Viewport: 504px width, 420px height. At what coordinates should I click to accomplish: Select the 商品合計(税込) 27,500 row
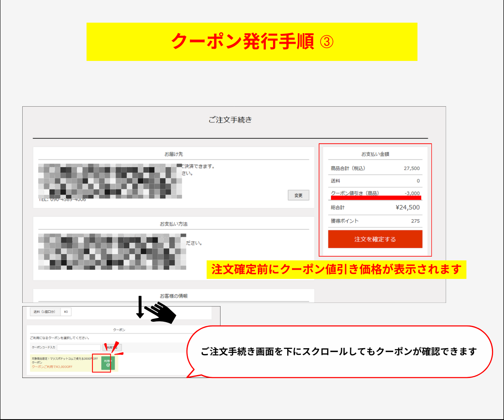375,168
